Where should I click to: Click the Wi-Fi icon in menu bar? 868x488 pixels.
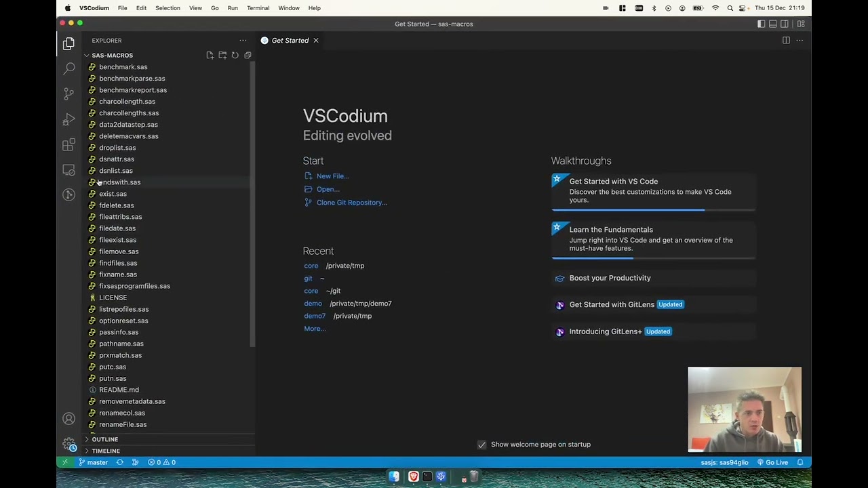click(715, 8)
